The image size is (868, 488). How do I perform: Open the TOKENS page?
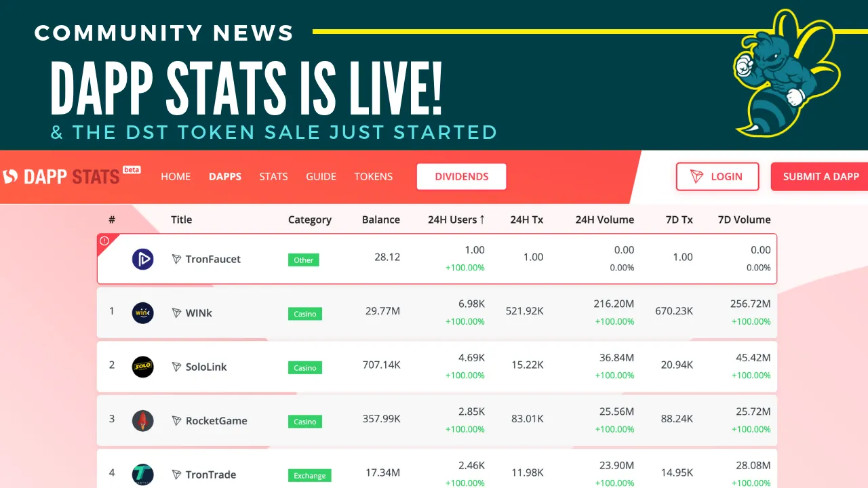373,176
